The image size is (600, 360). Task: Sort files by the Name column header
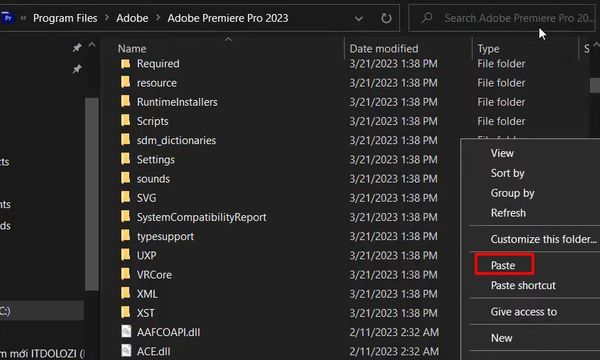132,49
